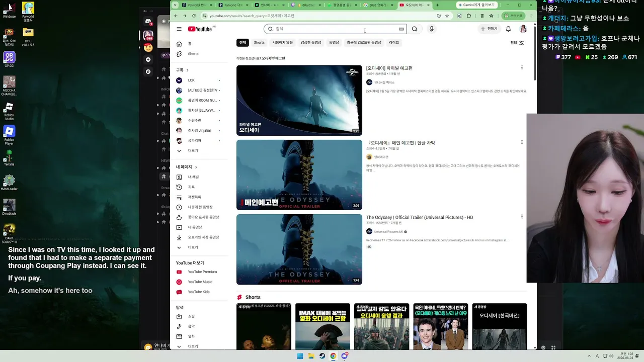
Task: Select the 동영상 filter chip
Action: [334, 43]
